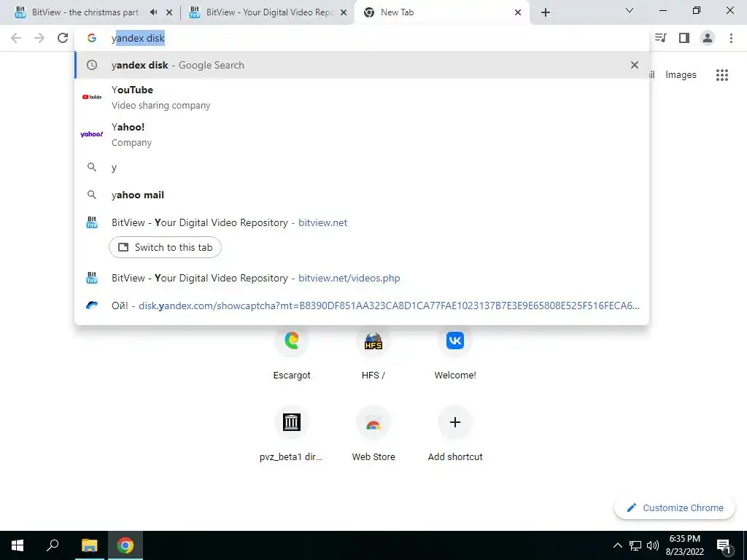
Task: Select the yahoo mail search suggestion
Action: coord(362,195)
